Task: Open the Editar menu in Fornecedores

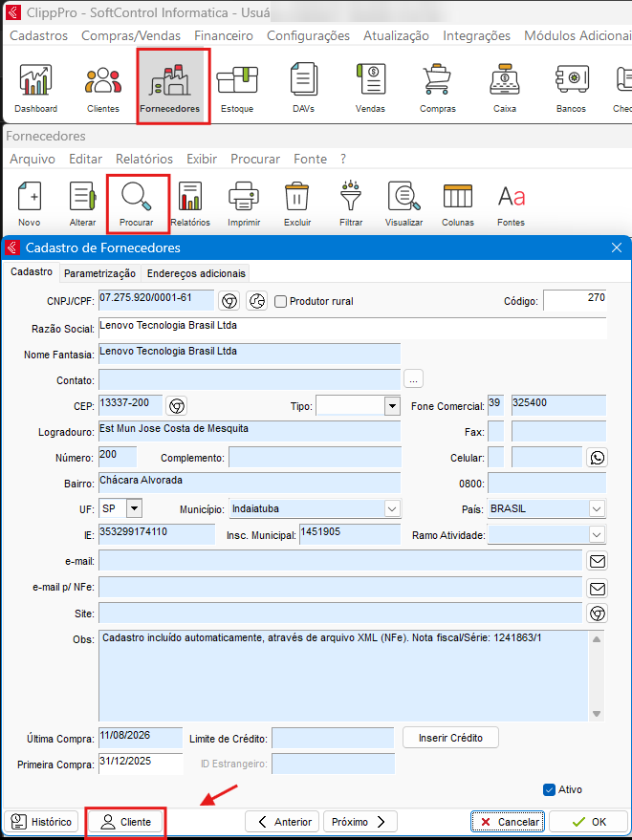Action: (85, 159)
